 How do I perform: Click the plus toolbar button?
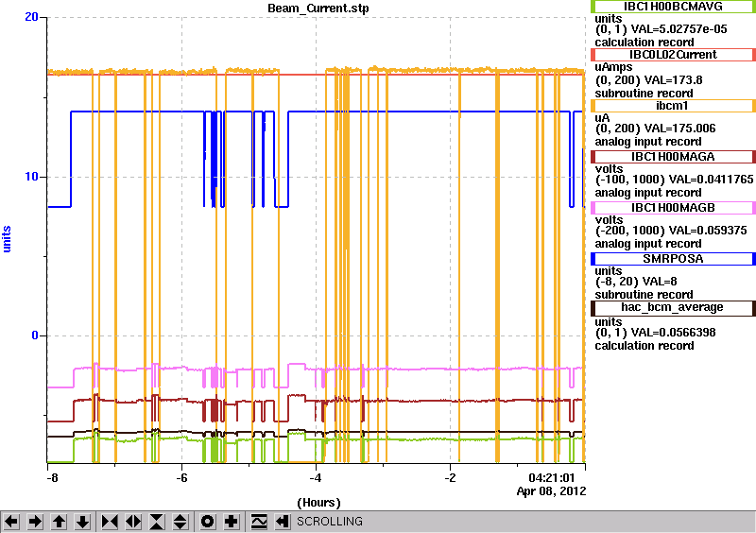coord(232,522)
